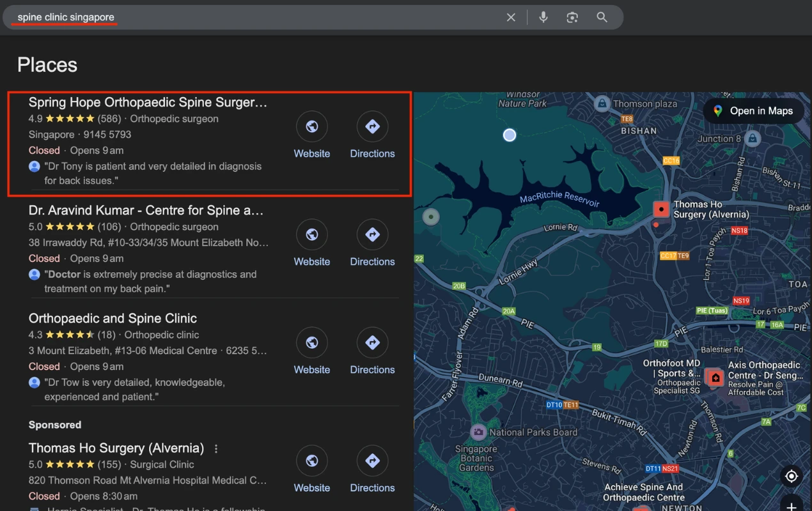Open Website icon for Thomas Ho Surgery listing
The width and height of the screenshot is (812, 511).
(x=312, y=461)
